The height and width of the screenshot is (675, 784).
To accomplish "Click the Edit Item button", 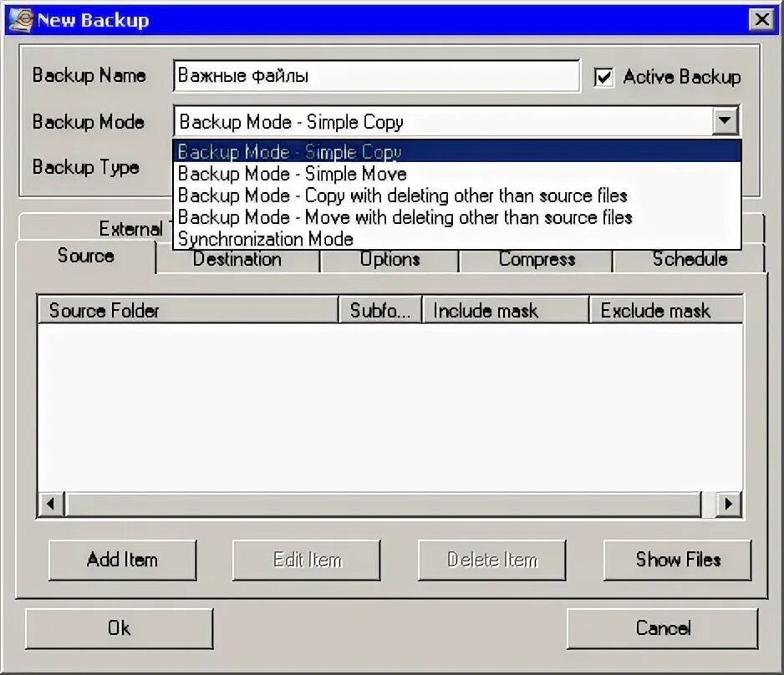I will 307,560.
